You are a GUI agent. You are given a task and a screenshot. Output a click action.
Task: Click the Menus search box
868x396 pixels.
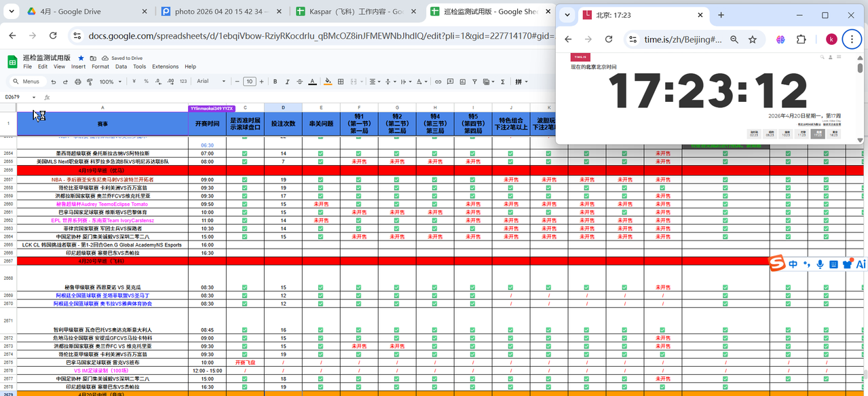(28, 82)
